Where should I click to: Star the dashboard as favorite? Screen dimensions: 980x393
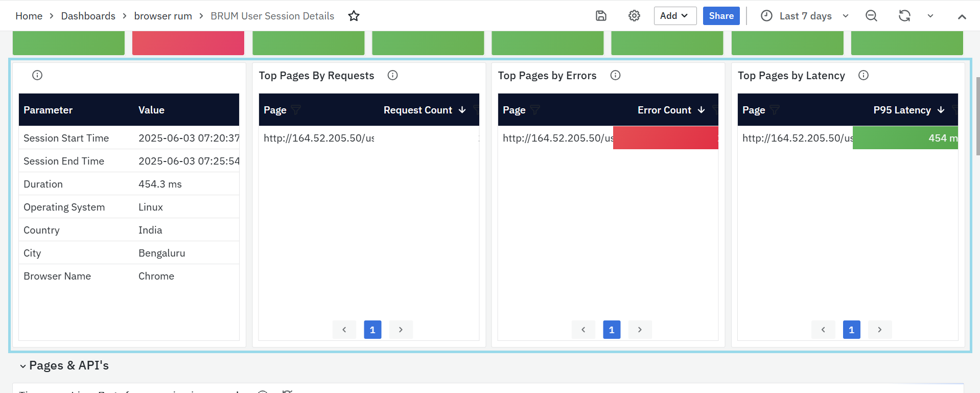pyautogui.click(x=354, y=16)
